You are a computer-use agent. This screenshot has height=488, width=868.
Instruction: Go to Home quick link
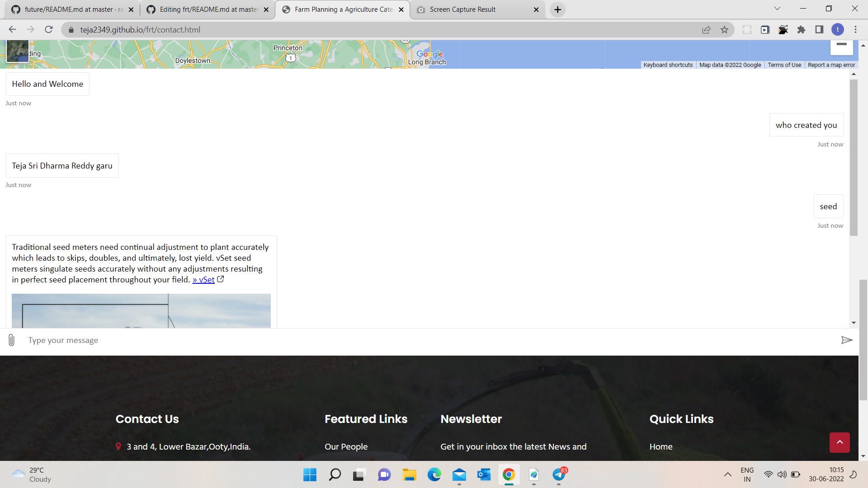click(661, 446)
